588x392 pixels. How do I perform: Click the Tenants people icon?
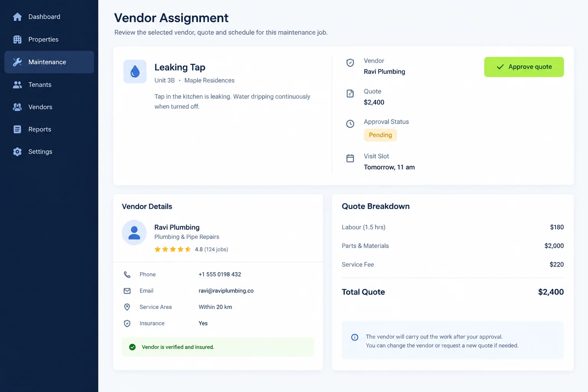[x=17, y=85]
